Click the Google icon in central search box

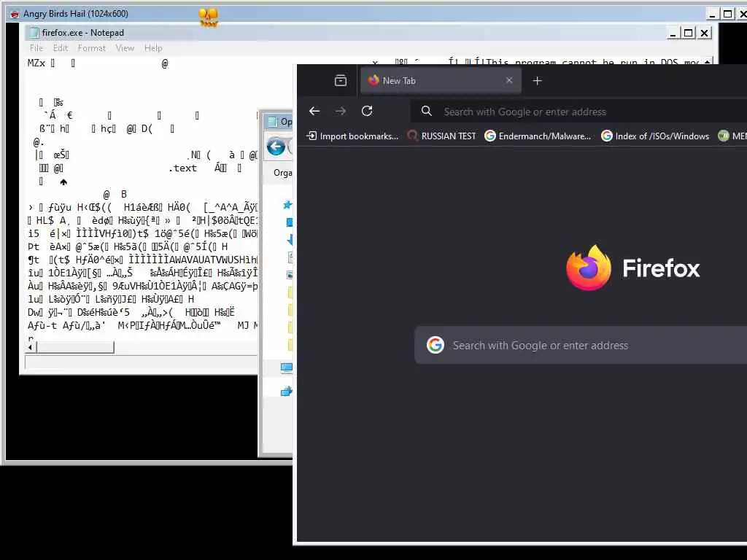435,345
